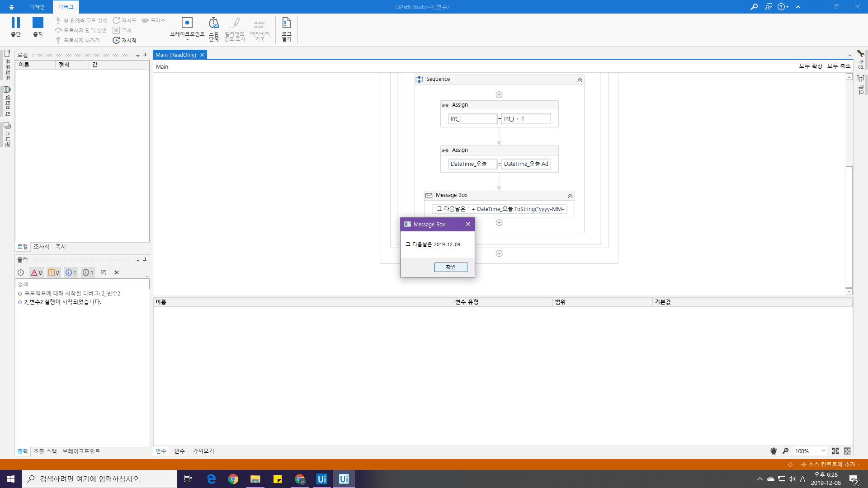
Task: Click the output 검색 search field
Action: (82, 284)
